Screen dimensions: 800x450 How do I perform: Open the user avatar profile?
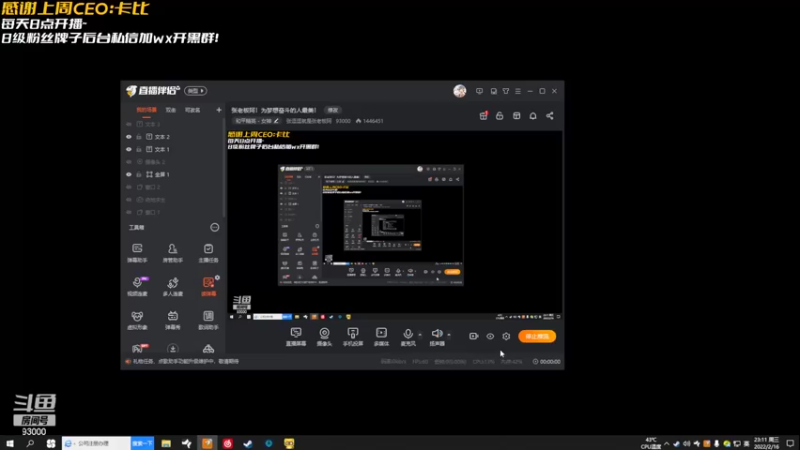[x=460, y=91]
